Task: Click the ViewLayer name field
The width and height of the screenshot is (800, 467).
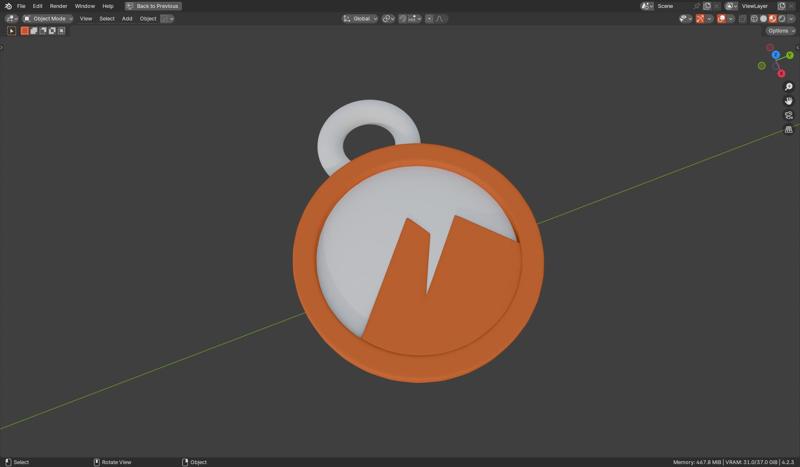Action: (757, 6)
